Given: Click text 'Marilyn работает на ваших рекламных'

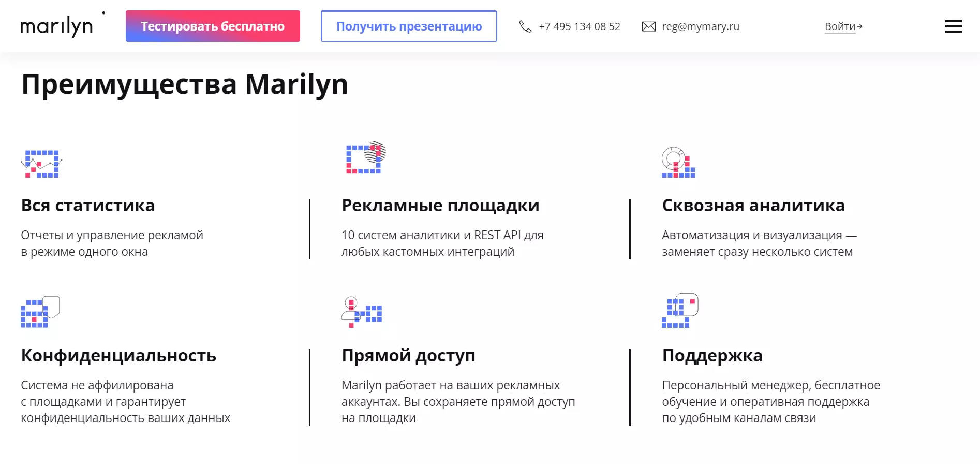Looking at the screenshot, I should (x=451, y=385).
